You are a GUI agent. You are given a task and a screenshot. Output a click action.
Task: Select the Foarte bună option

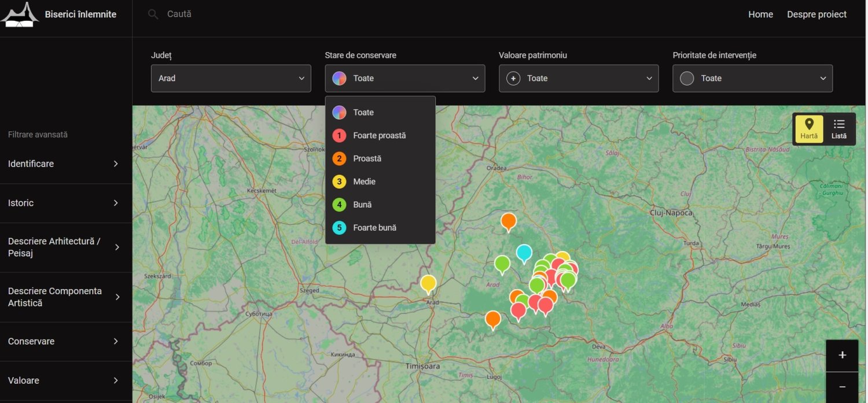coord(374,228)
